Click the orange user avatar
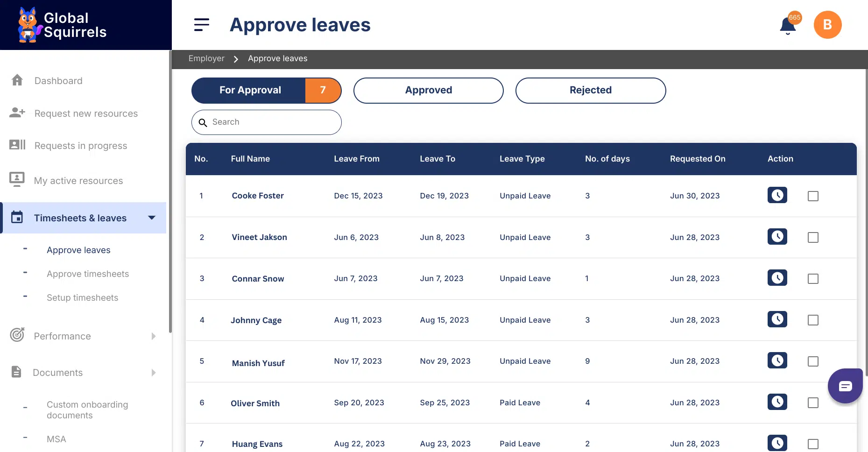868x452 pixels. tap(827, 25)
